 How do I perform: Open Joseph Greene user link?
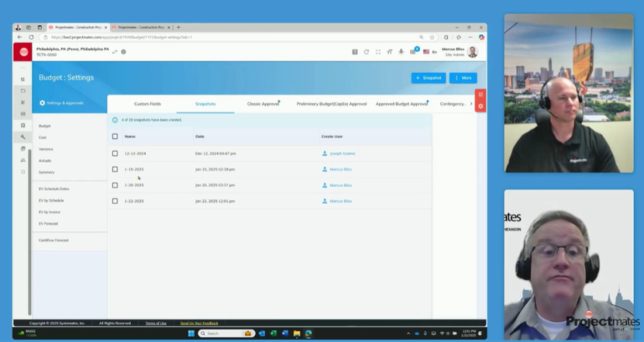(x=342, y=153)
